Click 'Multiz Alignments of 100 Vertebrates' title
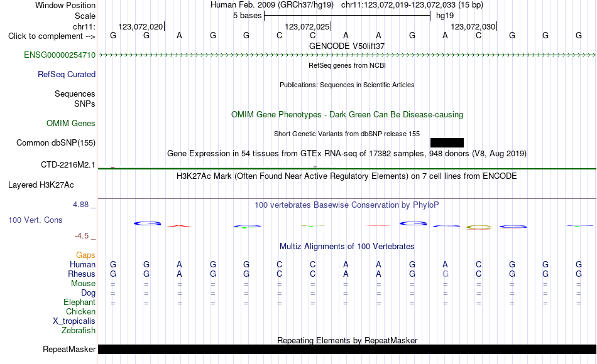The image size is (597, 364). pyautogui.click(x=347, y=247)
